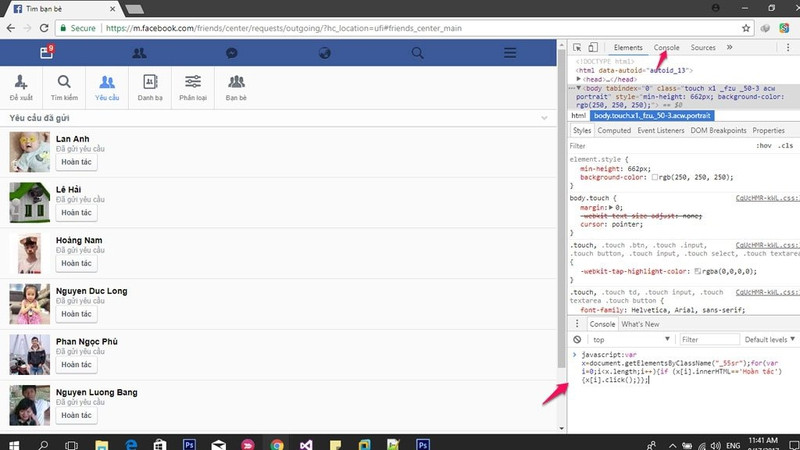Switch to DevTools Elements tab
The height and width of the screenshot is (450, 800).
(x=628, y=47)
